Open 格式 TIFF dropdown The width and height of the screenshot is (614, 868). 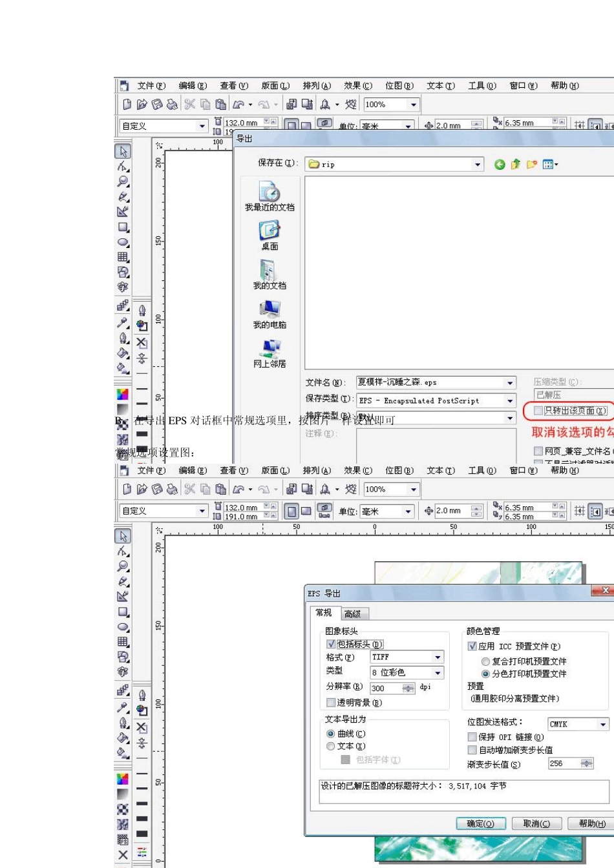(x=438, y=657)
